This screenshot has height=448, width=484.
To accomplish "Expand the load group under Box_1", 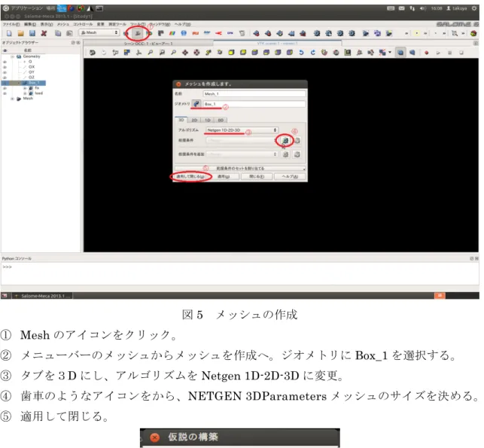I will 25,93.
